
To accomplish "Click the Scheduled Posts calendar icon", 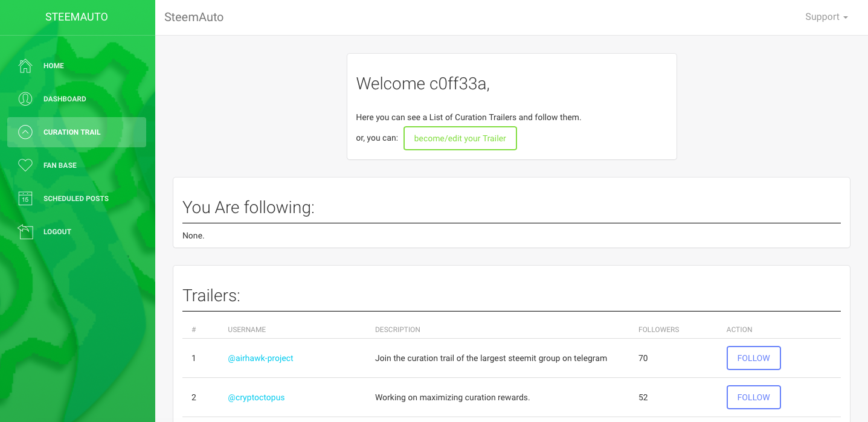I will [x=25, y=199].
